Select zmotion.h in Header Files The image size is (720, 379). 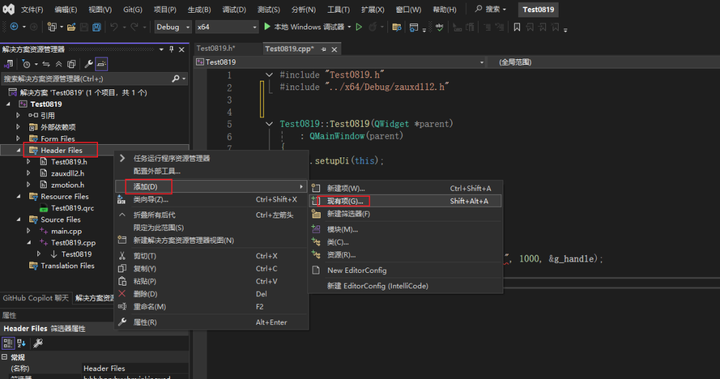(x=68, y=185)
